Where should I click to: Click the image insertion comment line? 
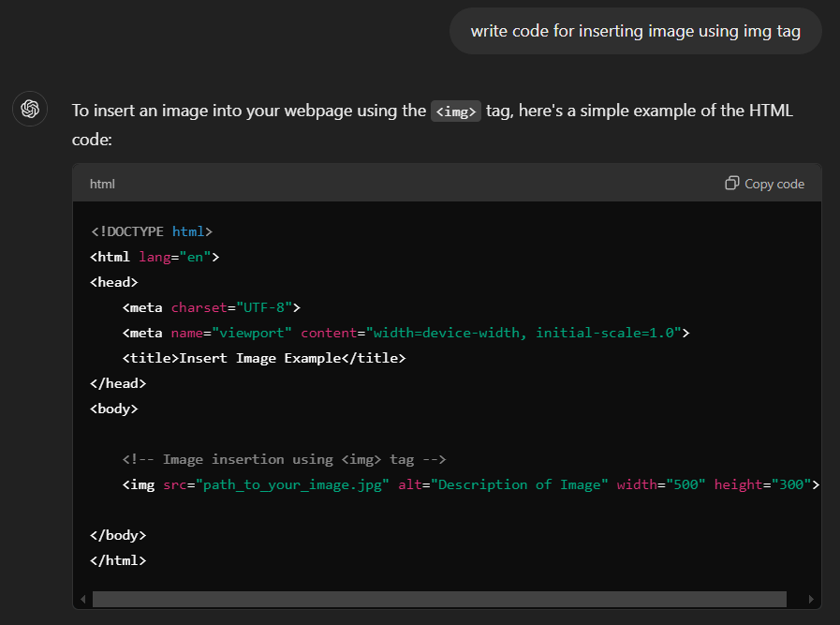[284, 458]
